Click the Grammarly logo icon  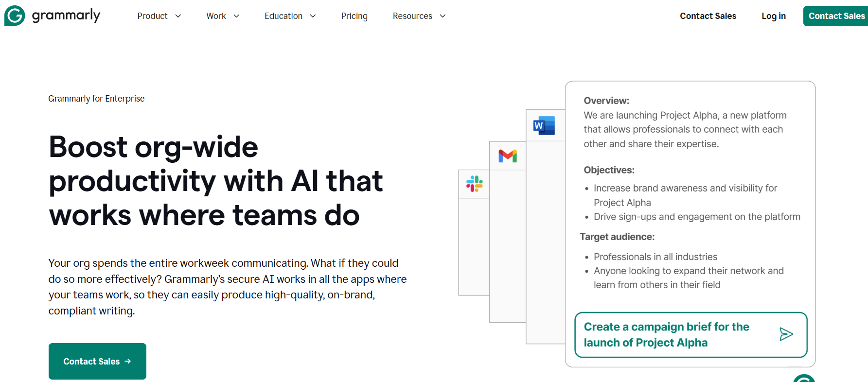click(15, 16)
